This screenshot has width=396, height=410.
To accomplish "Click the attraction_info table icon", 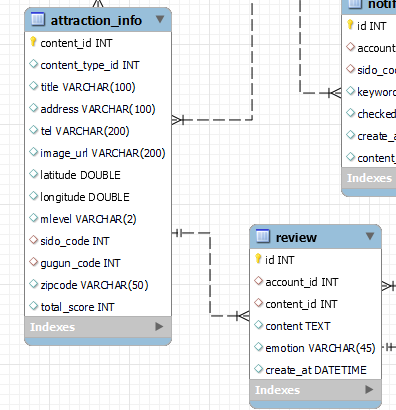I will (38, 19).
